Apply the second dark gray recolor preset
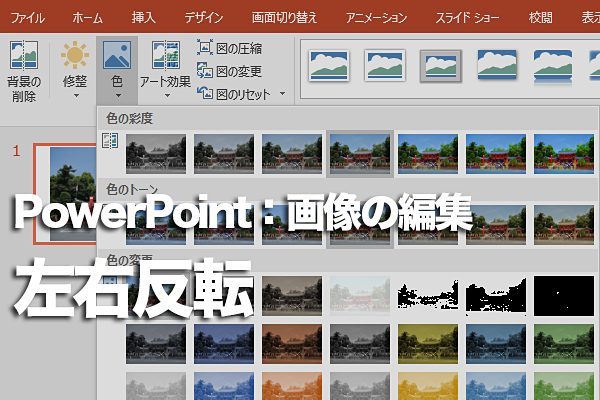Screen dimensions: 600x400 coord(360,344)
